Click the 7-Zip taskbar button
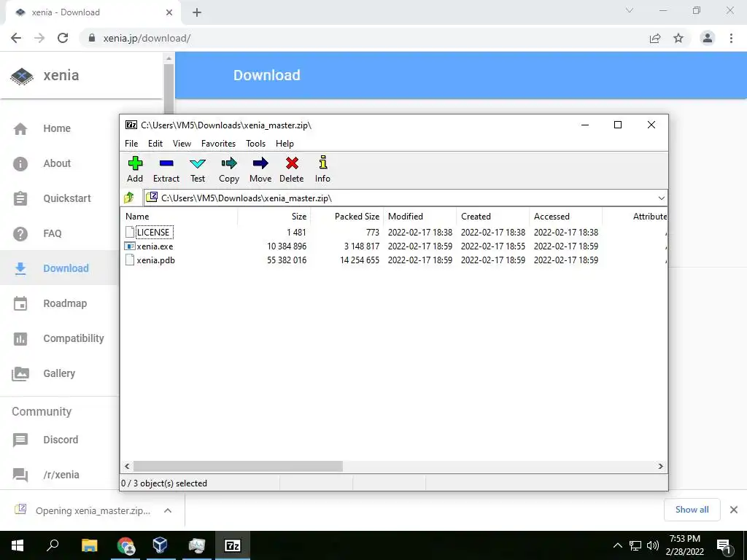Viewport: 747px width, 560px height. pyautogui.click(x=233, y=545)
